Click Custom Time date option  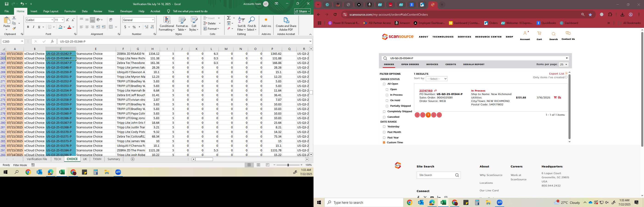coord(395,143)
